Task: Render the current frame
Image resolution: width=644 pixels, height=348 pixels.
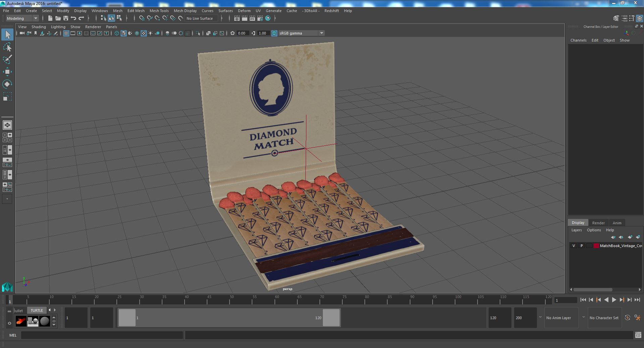Action: tap(245, 18)
